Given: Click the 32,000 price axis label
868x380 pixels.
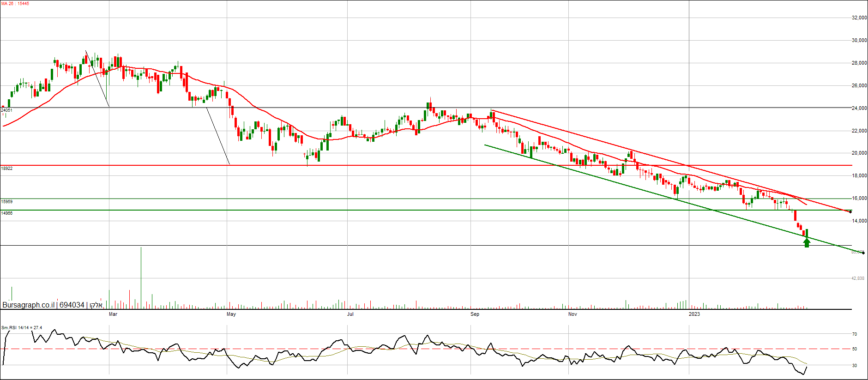Looking at the screenshot, I should (x=859, y=18).
